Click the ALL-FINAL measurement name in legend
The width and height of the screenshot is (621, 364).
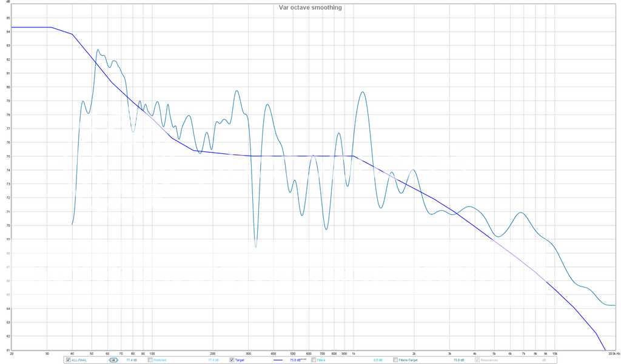click(79, 360)
